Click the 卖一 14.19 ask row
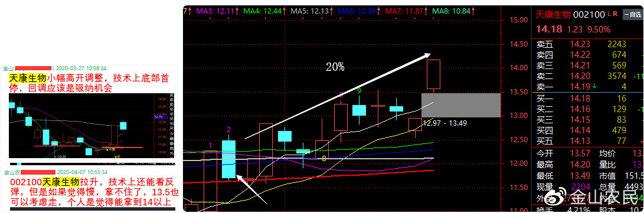 pos(587,87)
